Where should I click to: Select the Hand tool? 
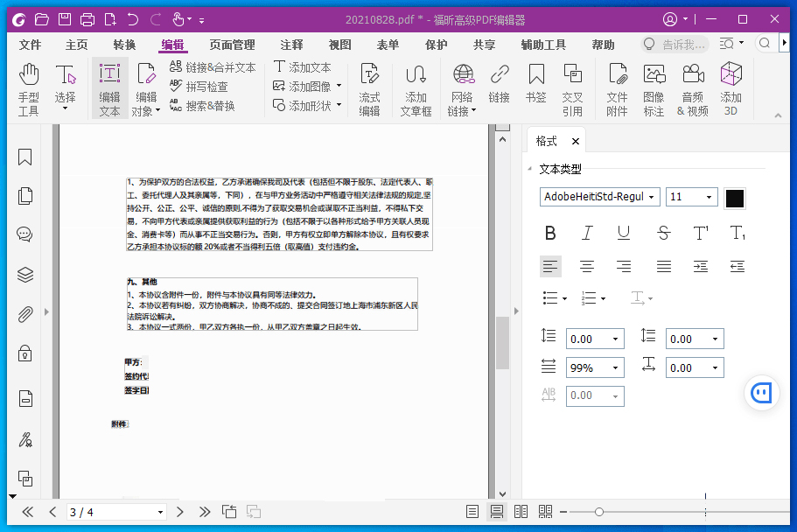point(28,87)
